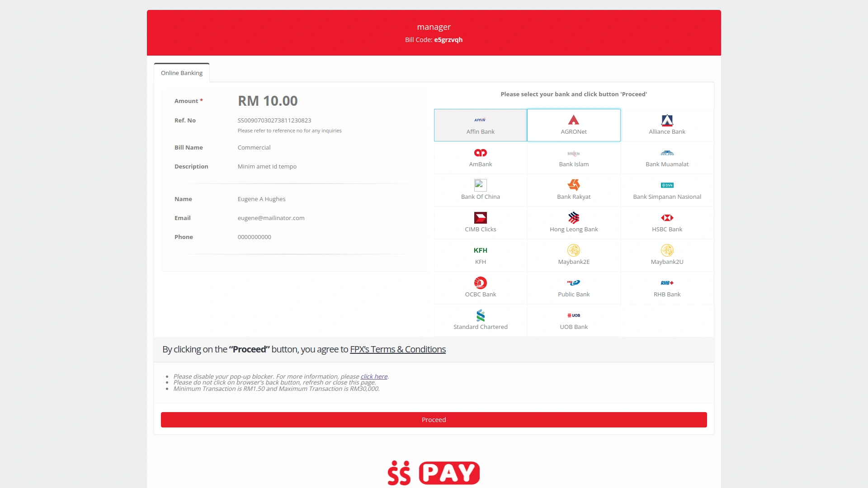Select CIMB Clicks logo

coord(480,218)
